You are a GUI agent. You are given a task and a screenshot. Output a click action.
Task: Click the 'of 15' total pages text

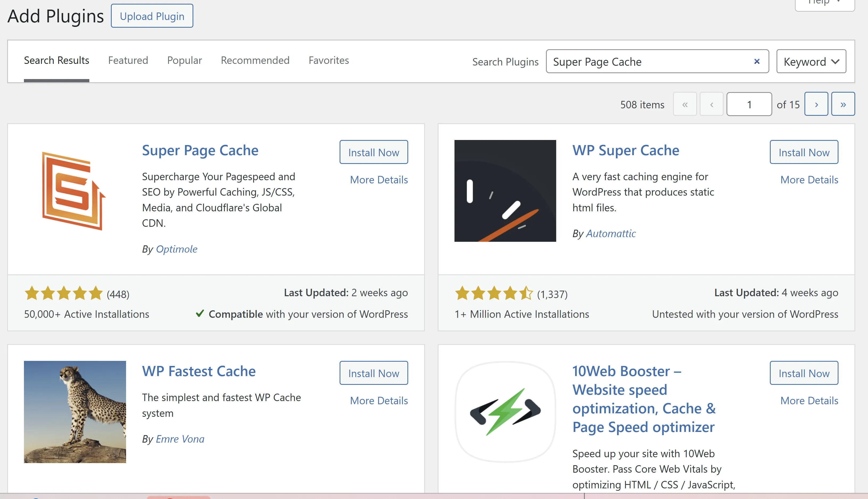click(x=788, y=105)
